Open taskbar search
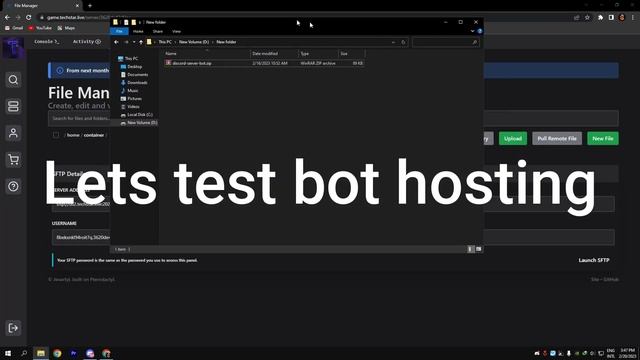Viewport: 640px width, 360px height. point(24,353)
